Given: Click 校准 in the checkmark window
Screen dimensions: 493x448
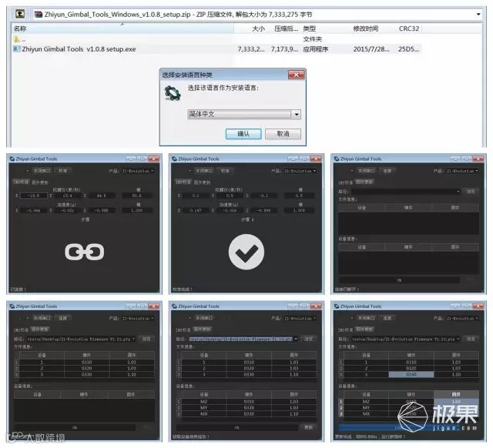Looking at the screenshot, I should pyautogui.click(x=225, y=171).
